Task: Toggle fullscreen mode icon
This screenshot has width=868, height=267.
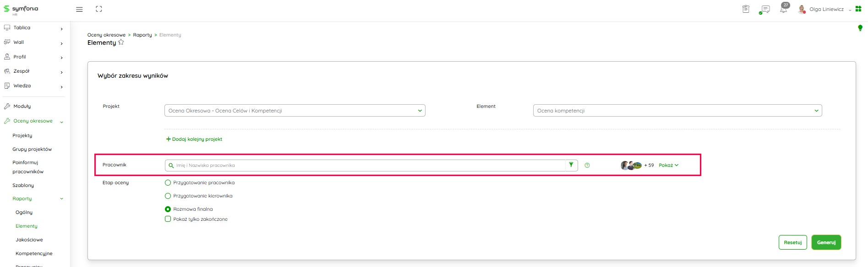Action: [99, 9]
